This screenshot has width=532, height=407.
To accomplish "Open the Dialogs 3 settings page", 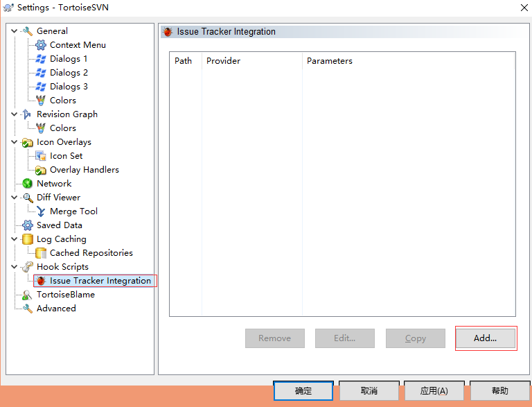I will click(69, 87).
